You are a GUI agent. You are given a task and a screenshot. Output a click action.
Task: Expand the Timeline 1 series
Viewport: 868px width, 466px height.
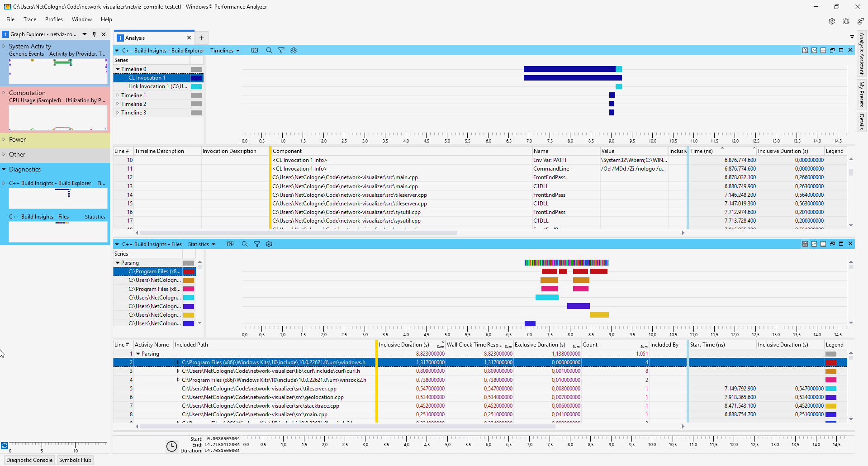[x=118, y=95]
